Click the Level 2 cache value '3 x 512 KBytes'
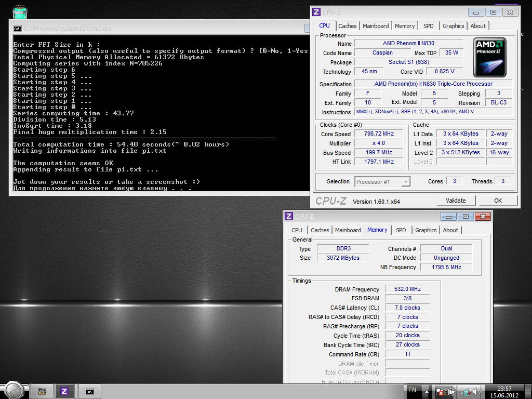The height and width of the screenshot is (399, 532). tap(460, 153)
